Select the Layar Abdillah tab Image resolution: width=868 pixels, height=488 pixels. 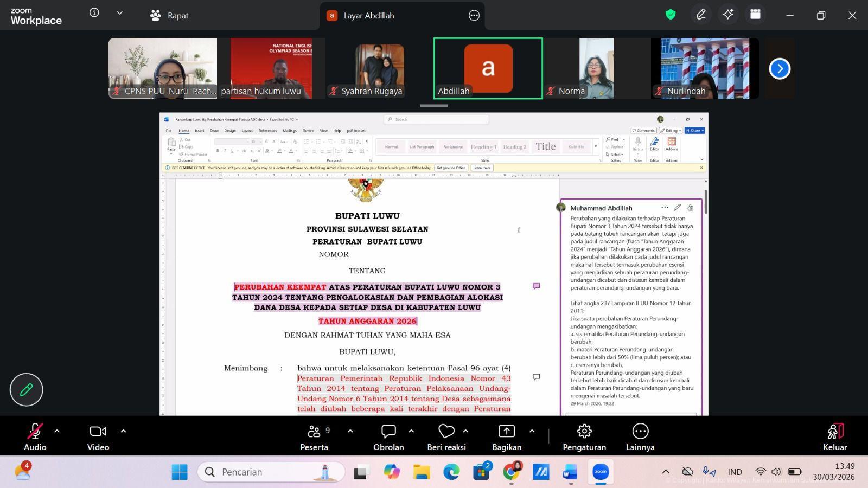369,16
